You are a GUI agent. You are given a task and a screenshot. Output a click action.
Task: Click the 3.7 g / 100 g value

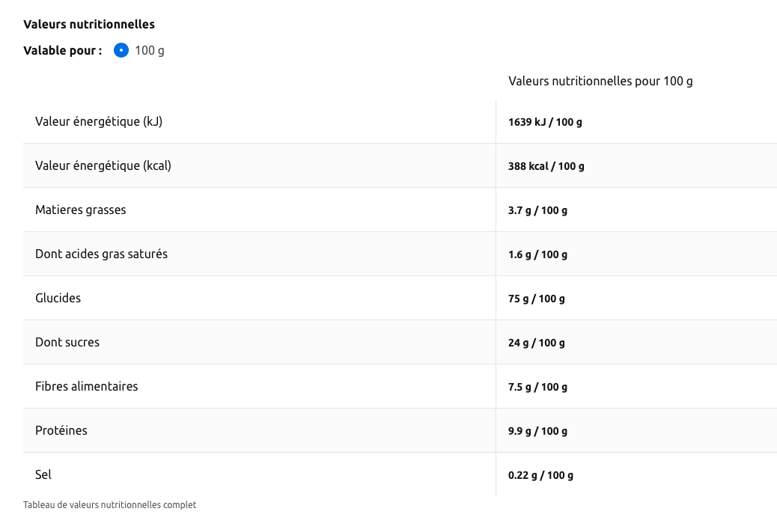pos(537,210)
